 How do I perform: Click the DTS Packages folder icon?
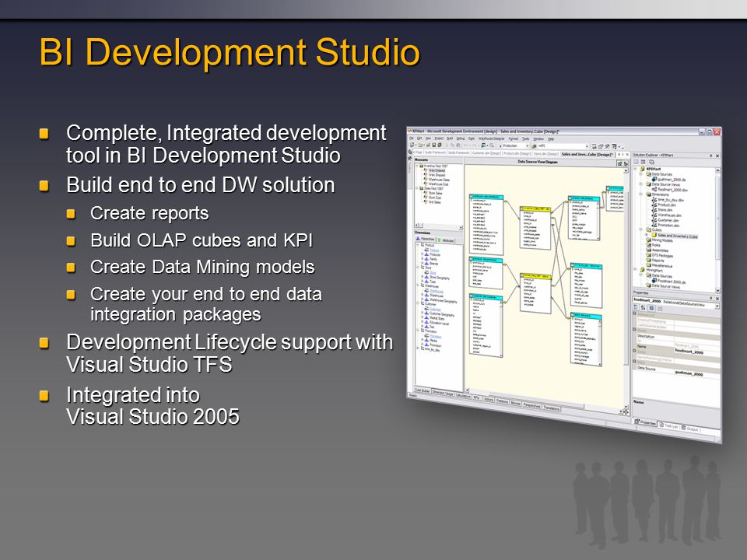[648, 255]
